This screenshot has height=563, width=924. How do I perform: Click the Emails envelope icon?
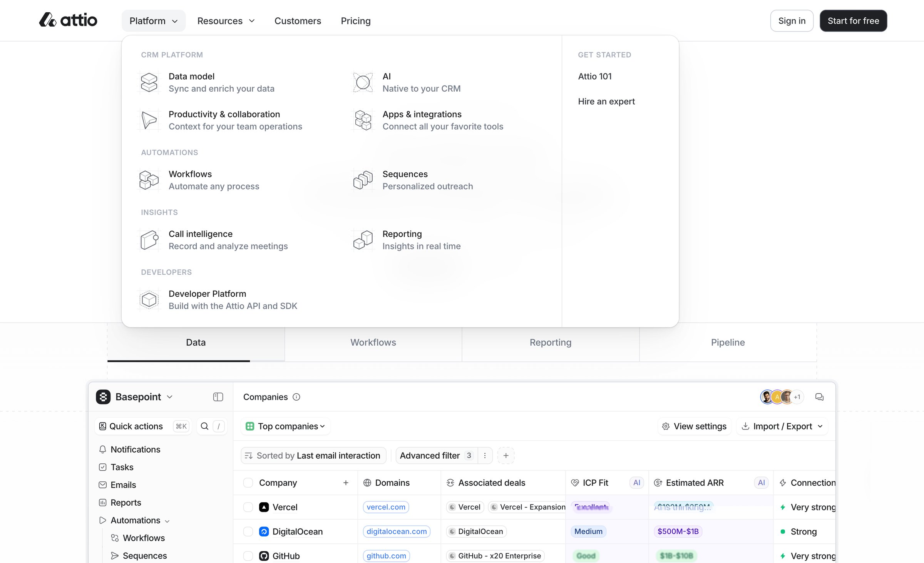coord(102,485)
